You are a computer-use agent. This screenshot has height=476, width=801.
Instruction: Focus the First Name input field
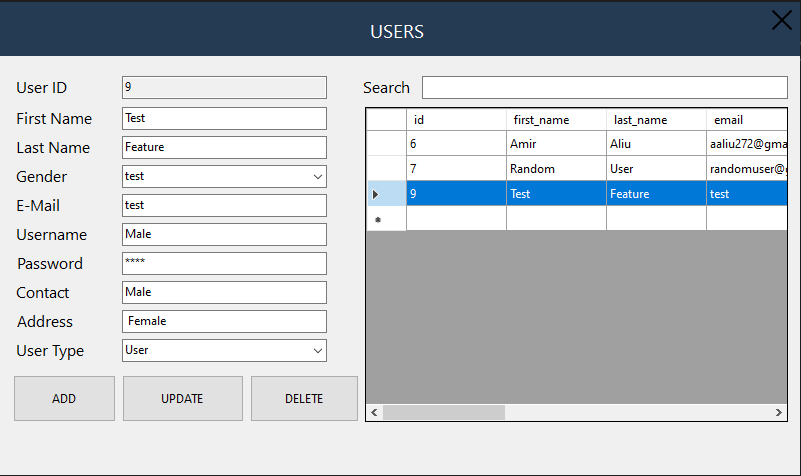(224, 118)
